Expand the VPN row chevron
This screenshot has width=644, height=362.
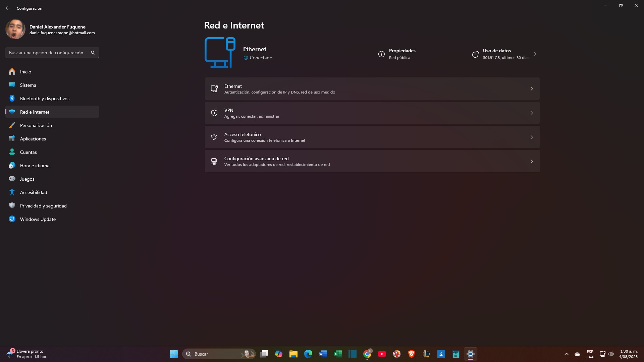pyautogui.click(x=531, y=113)
